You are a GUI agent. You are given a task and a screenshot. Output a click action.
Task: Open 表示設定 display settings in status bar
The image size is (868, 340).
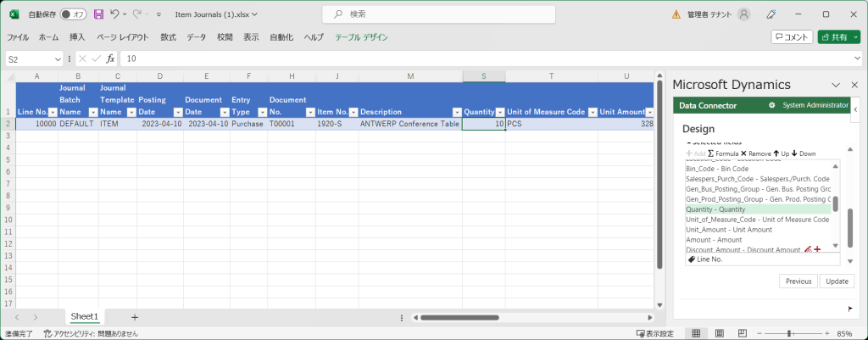pos(655,334)
